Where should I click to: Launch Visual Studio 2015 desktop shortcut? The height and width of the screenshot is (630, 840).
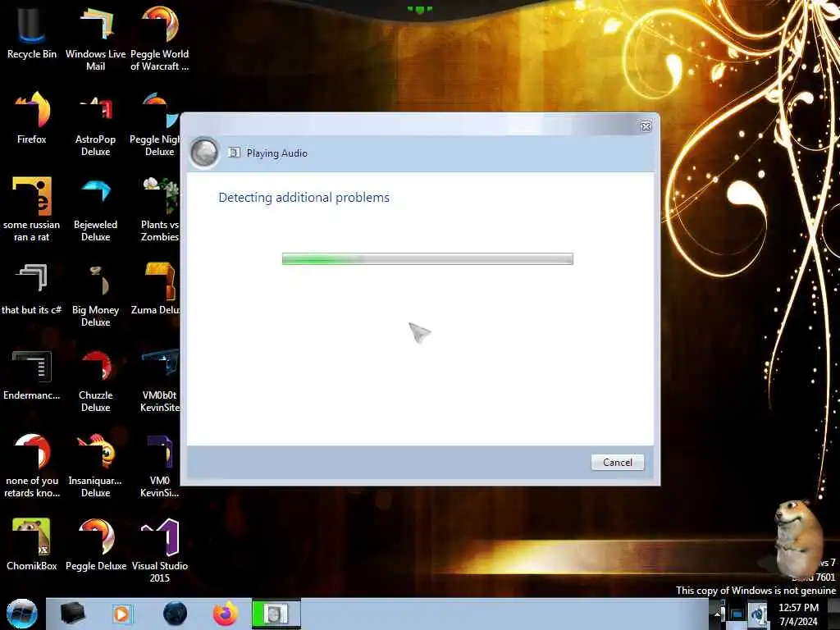[x=160, y=550]
